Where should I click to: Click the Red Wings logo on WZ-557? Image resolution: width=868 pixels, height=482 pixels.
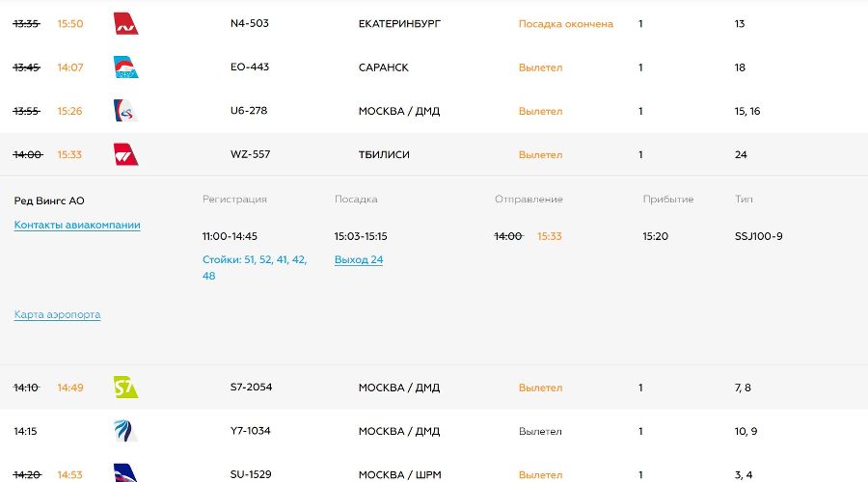tap(125, 154)
